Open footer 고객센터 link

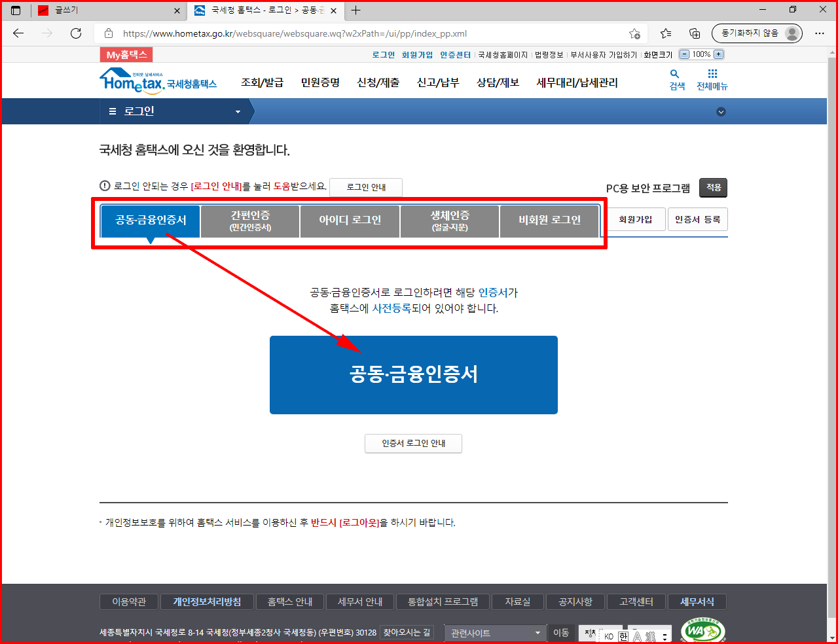pyautogui.click(x=636, y=602)
